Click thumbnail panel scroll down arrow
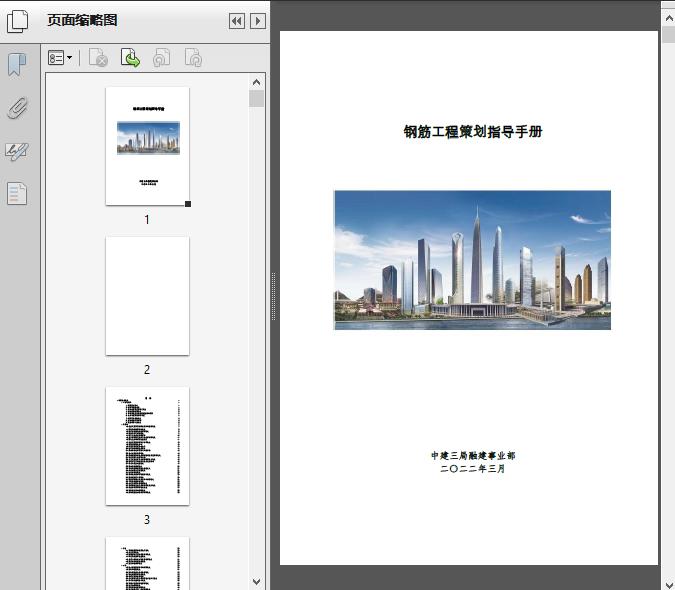 click(x=257, y=581)
